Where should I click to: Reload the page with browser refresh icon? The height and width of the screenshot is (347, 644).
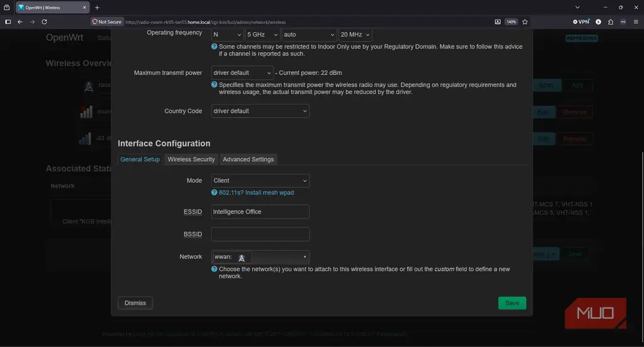pos(45,22)
